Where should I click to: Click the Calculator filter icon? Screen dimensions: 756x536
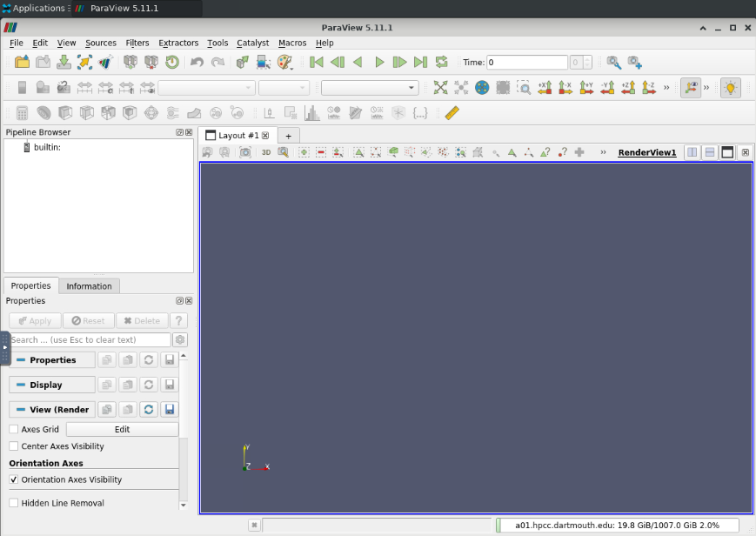point(22,113)
